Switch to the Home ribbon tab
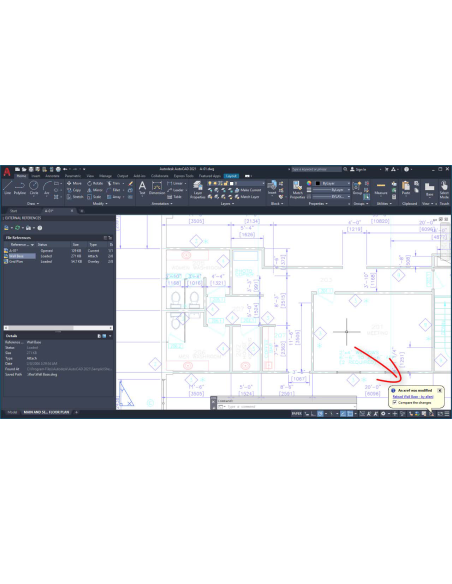This screenshot has width=452, height=584. click(x=21, y=176)
